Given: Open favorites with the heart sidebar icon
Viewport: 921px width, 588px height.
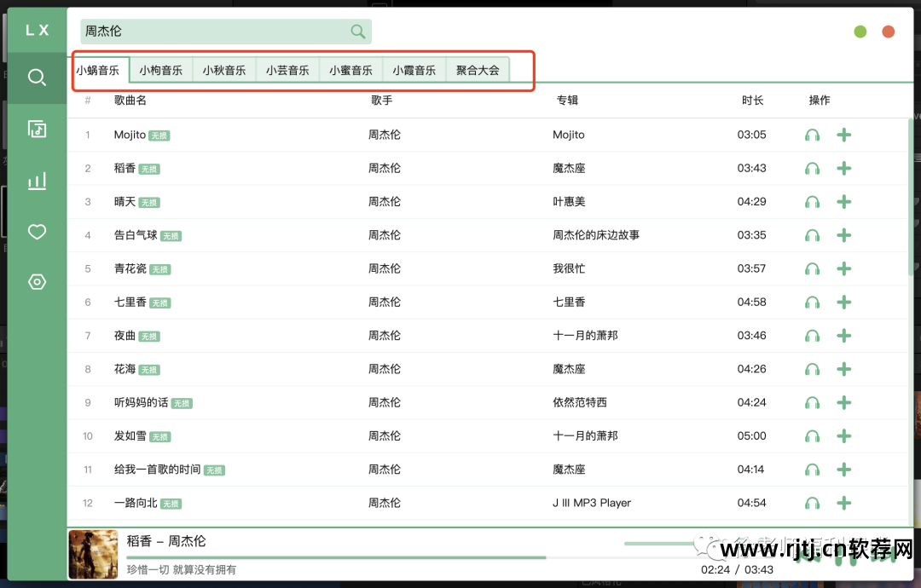Looking at the screenshot, I should coord(37,231).
